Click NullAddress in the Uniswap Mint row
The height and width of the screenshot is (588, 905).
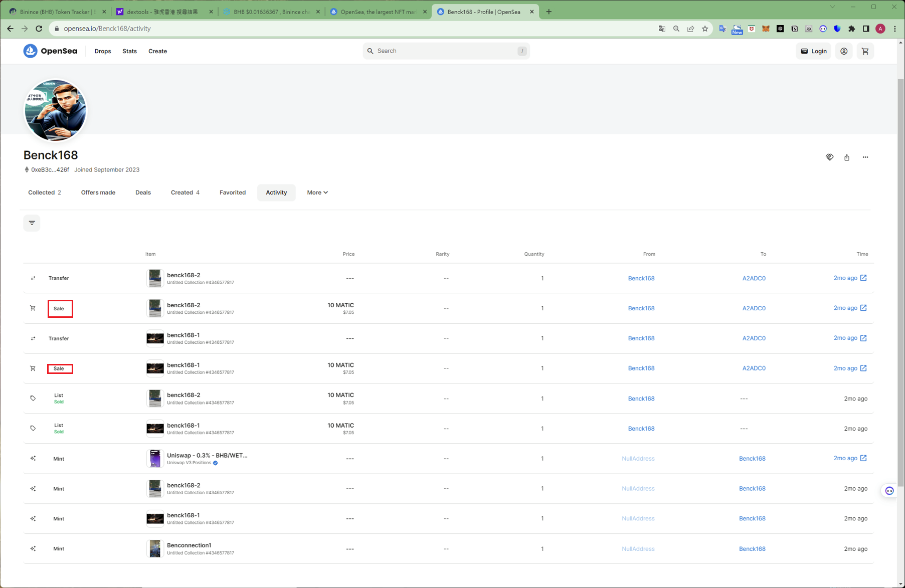coord(638,459)
